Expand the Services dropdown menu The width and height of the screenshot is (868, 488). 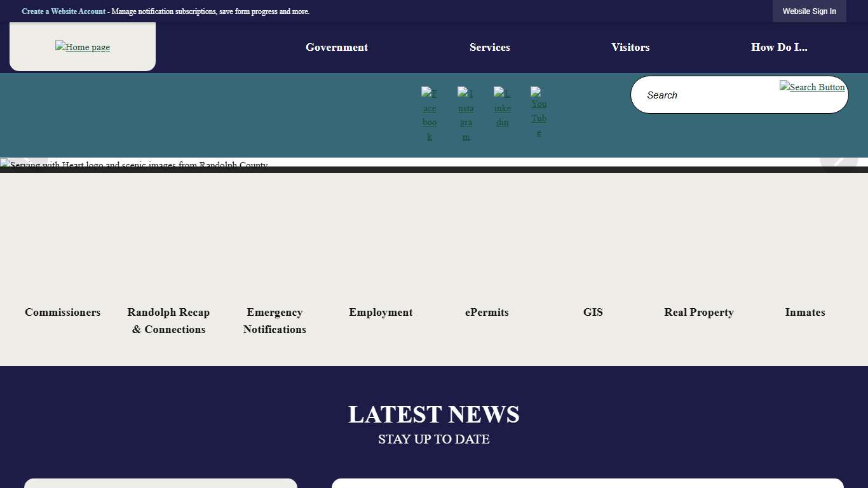(x=489, y=47)
